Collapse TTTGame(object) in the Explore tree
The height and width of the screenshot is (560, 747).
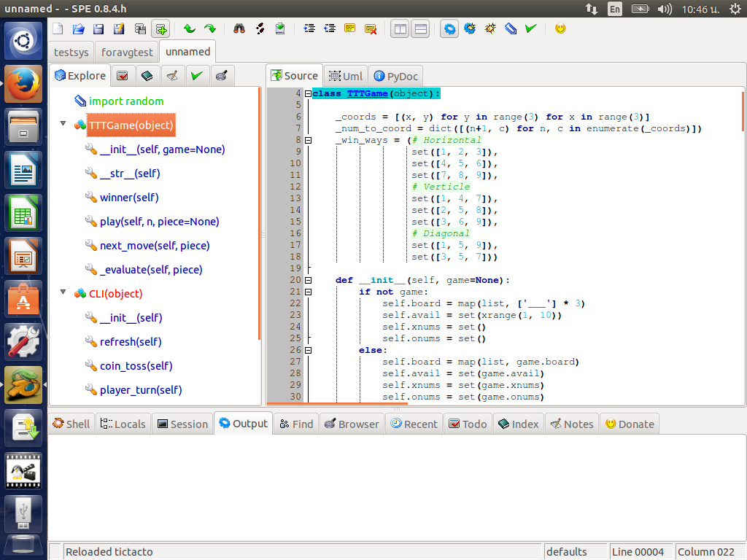tap(63, 125)
